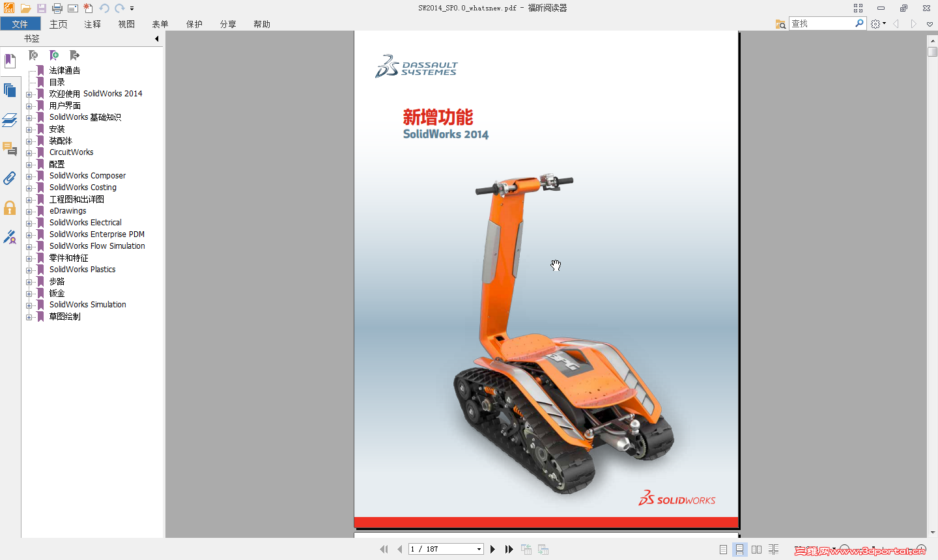Go to the next page button
Image resolution: width=938 pixels, height=560 pixels.
[492, 550]
